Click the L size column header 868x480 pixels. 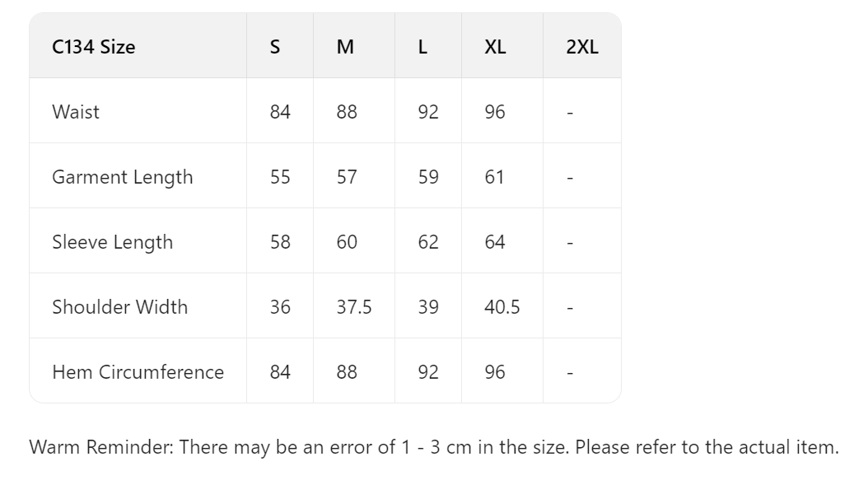422,47
